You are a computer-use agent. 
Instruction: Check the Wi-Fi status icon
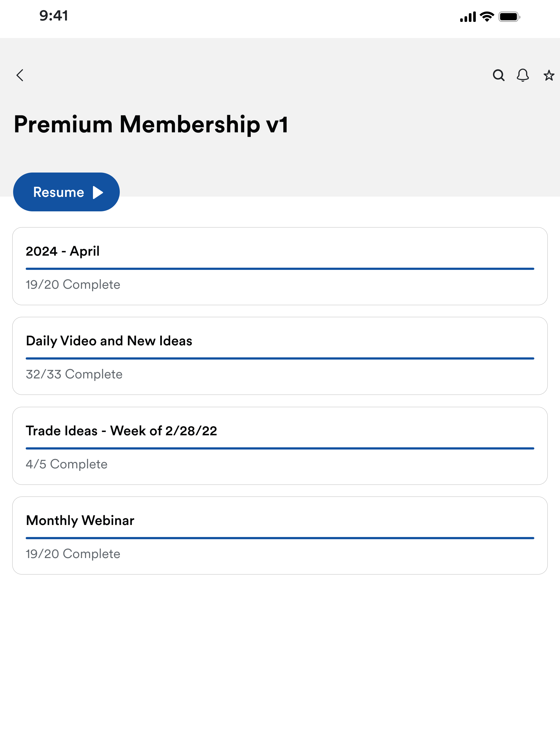(x=487, y=17)
